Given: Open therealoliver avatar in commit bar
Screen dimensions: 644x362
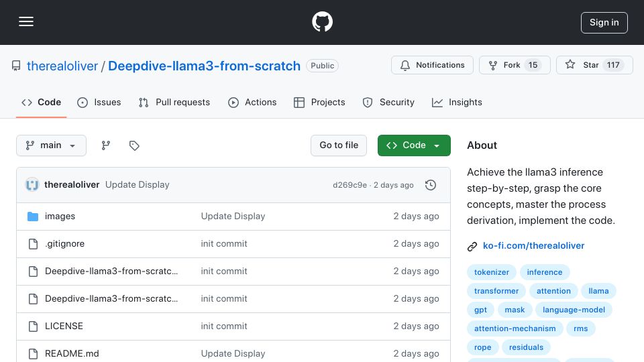Looking at the screenshot, I should (32, 185).
